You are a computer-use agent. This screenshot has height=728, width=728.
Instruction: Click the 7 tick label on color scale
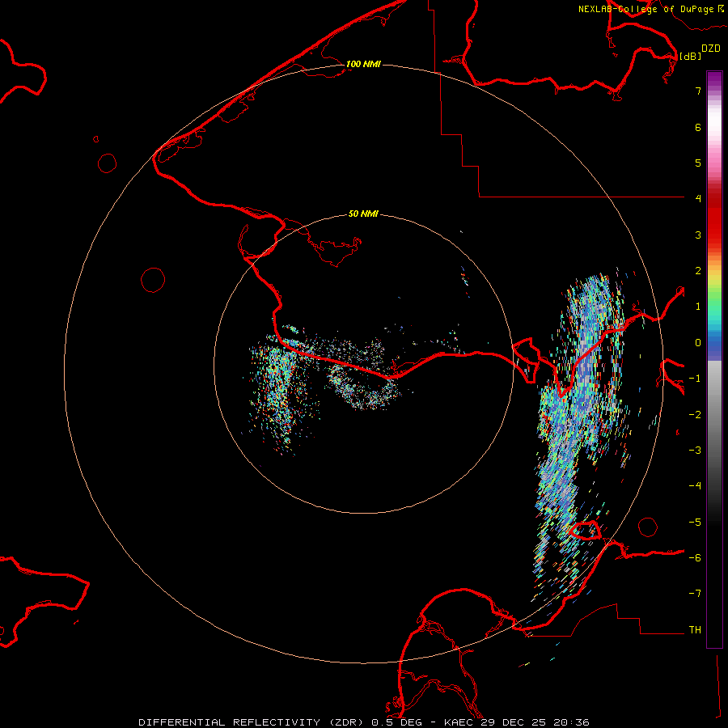tap(698, 91)
